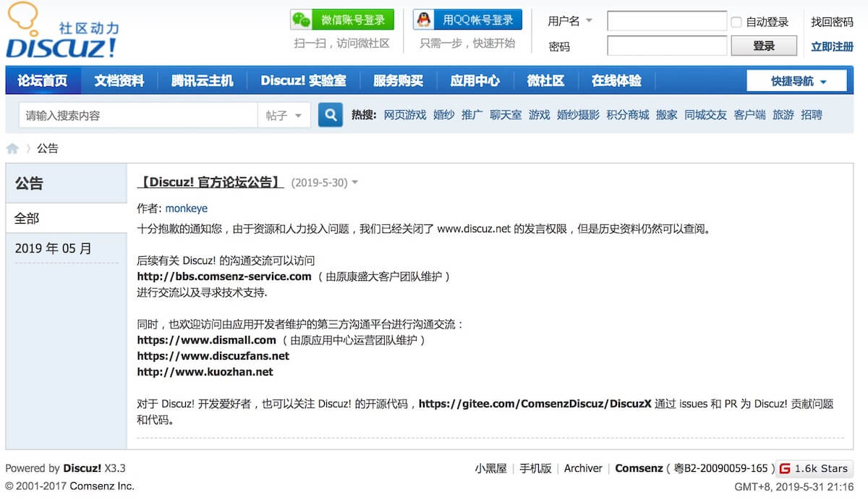
Task: Click hot search term 积分商城
Action: pos(628,115)
